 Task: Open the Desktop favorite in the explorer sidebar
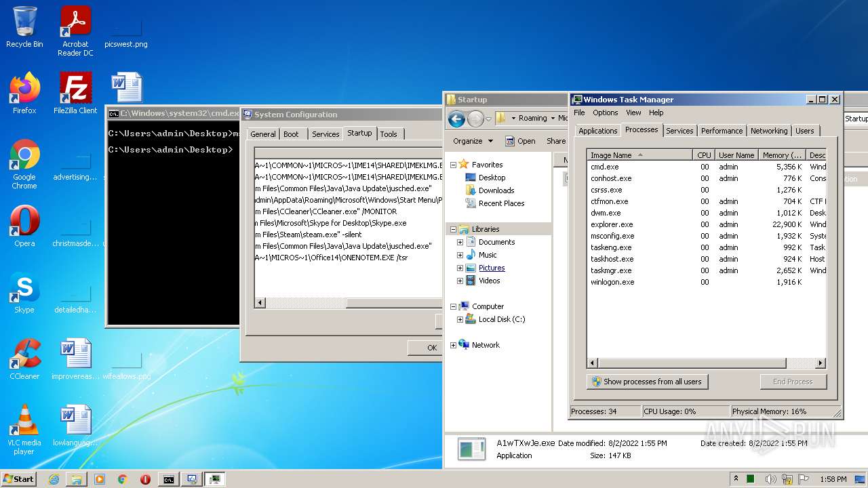coord(492,178)
